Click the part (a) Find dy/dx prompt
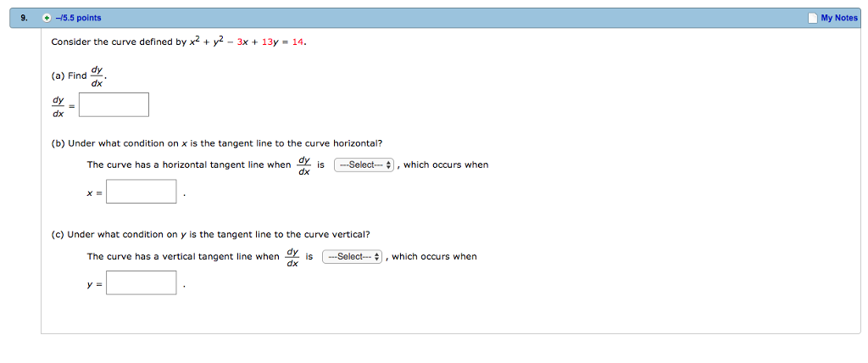868x363 pixels. [x=79, y=76]
